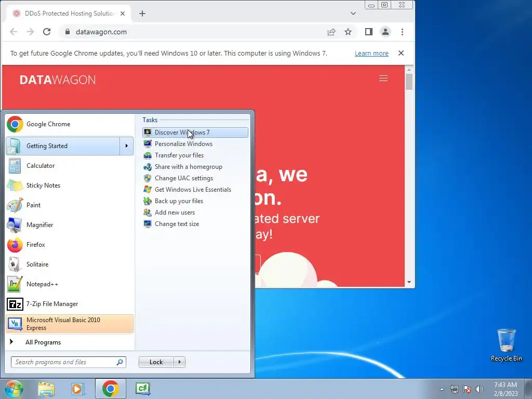This screenshot has height=399, width=532.
Task: Click the volume speaker tray icon
Action: point(480,389)
